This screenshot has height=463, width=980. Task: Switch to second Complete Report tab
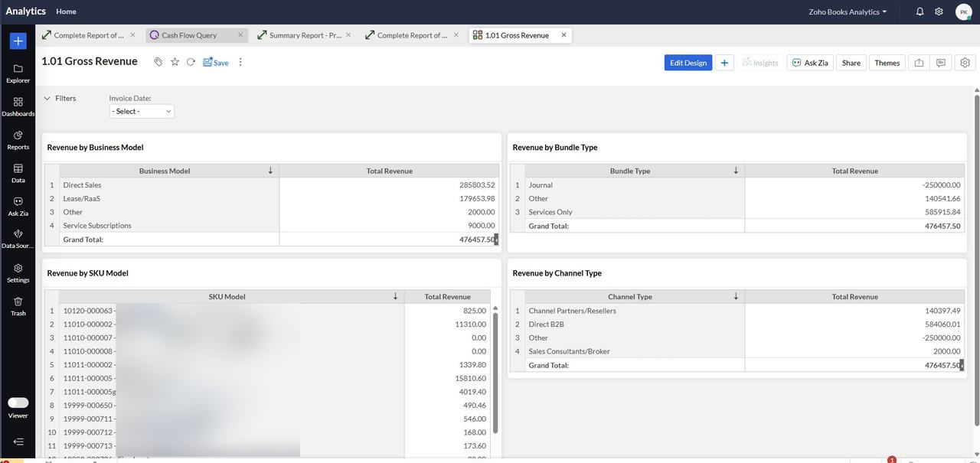(x=412, y=35)
